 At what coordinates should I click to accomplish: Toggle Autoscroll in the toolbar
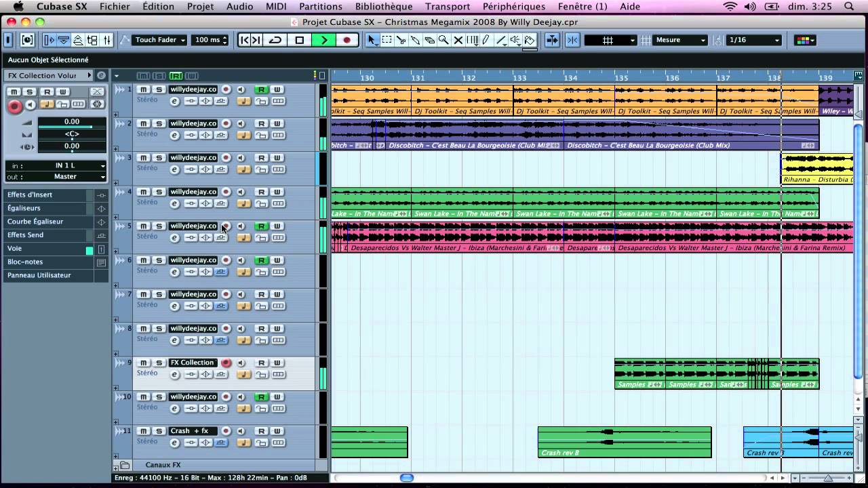(x=552, y=40)
